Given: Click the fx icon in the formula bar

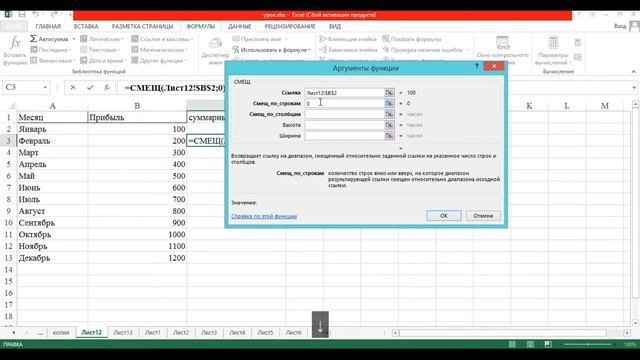Looking at the screenshot, I should click(x=107, y=87).
